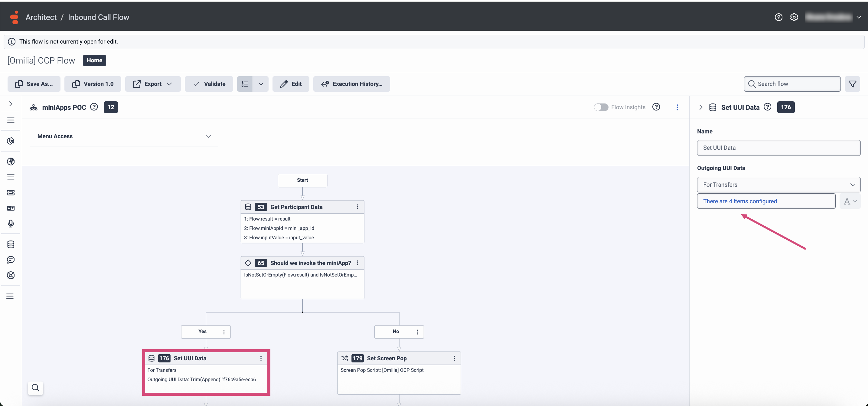Image resolution: width=868 pixels, height=406 pixels.
Task: Click magnifier zoom button on canvas
Action: coord(35,388)
